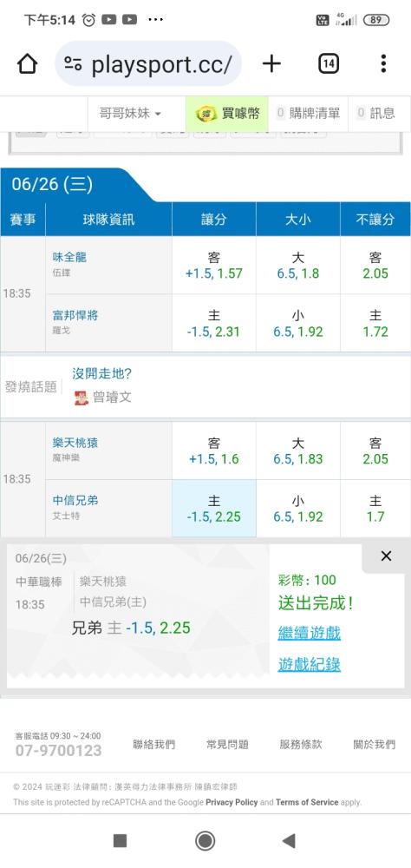Click the 繼續遊戲 link
This screenshot has height=868, width=411.
tap(310, 633)
